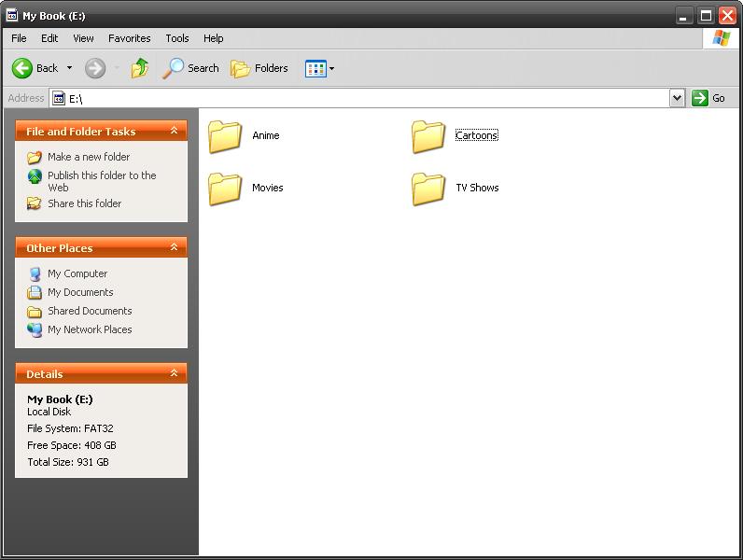The image size is (743, 560).
Task: Click the drive icon in the address bar
Action: pyautogui.click(x=59, y=98)
